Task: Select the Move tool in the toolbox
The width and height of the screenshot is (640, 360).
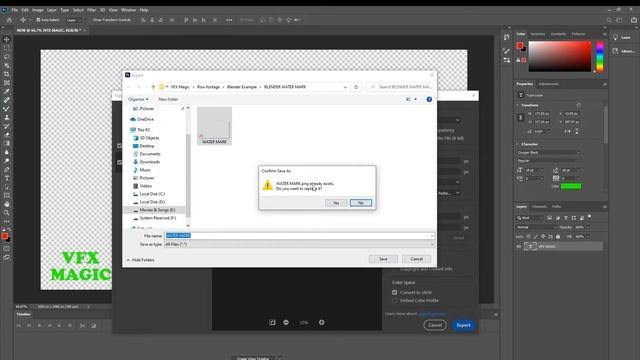Action: 7,40
